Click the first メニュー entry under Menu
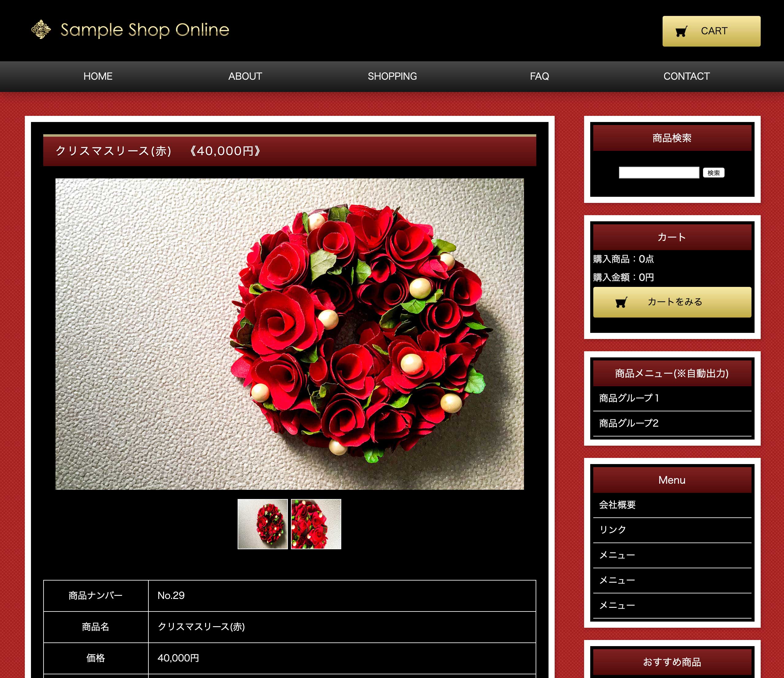The width and height of the screenshot is (784, 678). tap(617, 555)
